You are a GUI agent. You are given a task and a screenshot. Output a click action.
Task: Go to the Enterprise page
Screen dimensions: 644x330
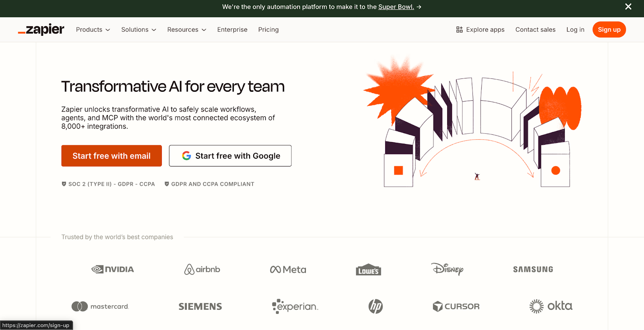tap(232, 29)
